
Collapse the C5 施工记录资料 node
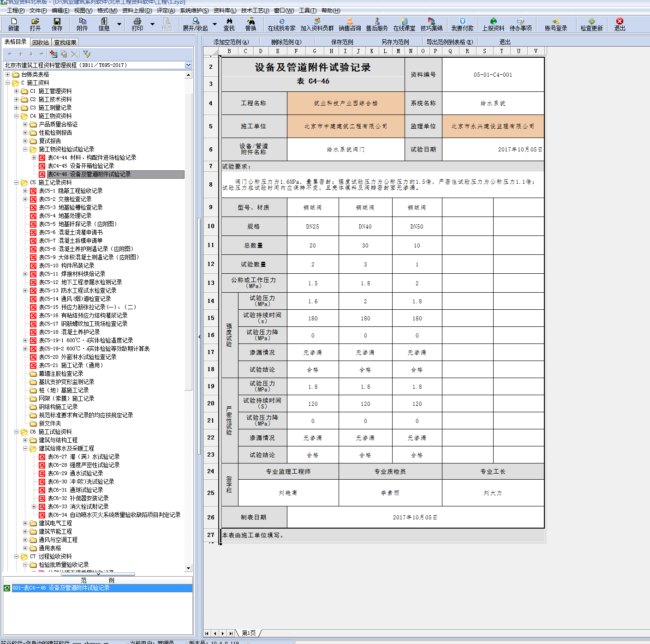coord(16,182)
